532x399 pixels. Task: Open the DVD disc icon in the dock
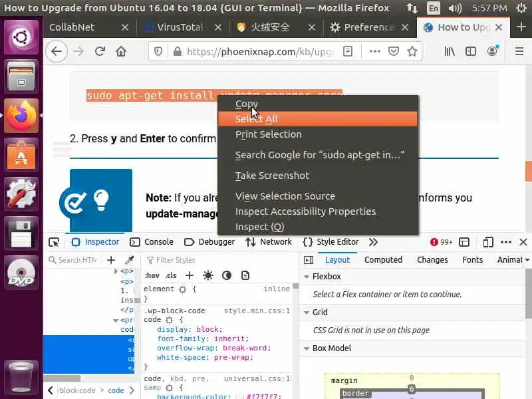tap(21, 273)
